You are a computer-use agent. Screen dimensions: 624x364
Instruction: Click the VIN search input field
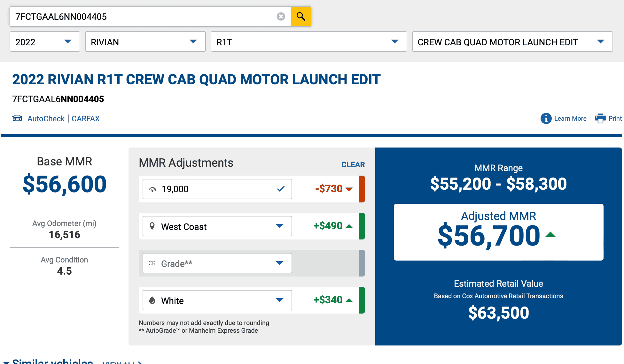(144, 16)
